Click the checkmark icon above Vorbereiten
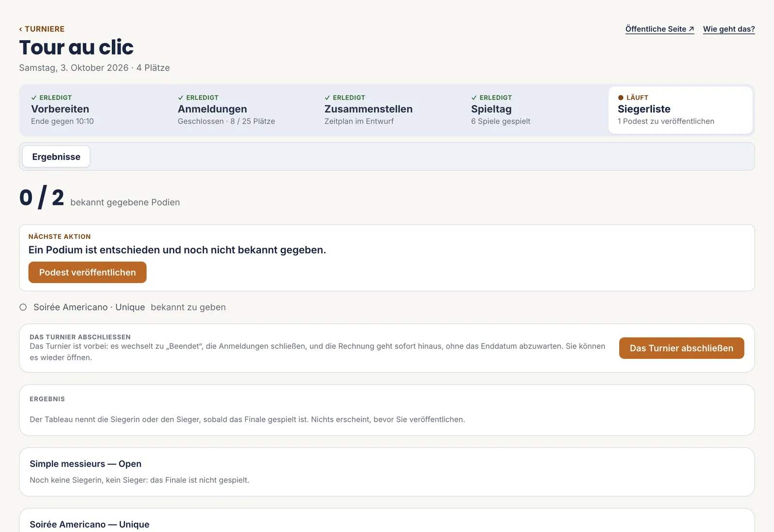This screenshot has height=532, width=774. (x=34, y=98)
